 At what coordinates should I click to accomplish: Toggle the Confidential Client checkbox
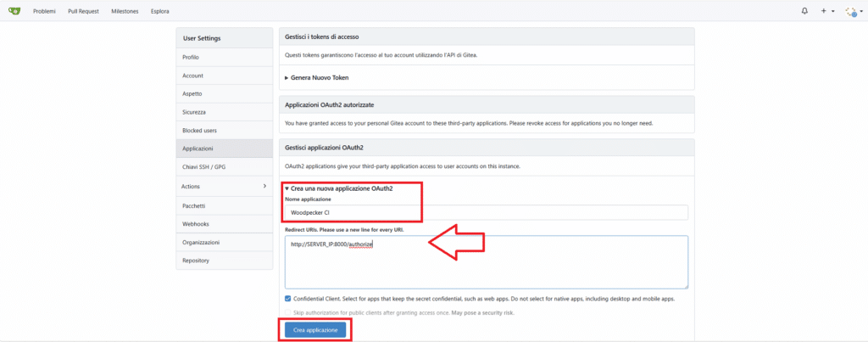(288, 298)
